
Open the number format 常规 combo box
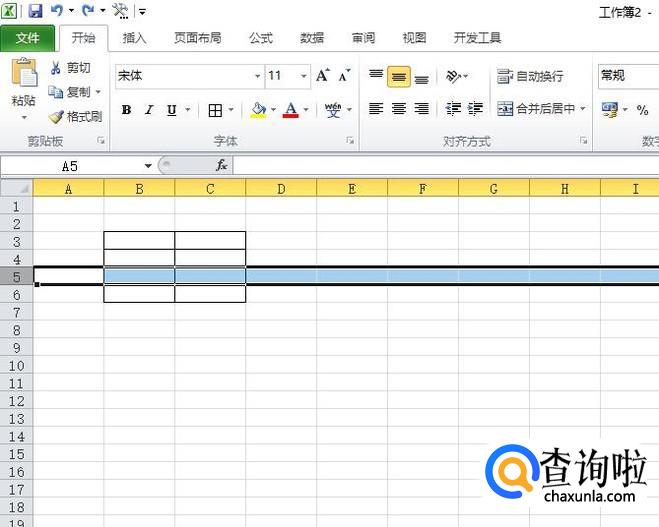coord(628,76)
